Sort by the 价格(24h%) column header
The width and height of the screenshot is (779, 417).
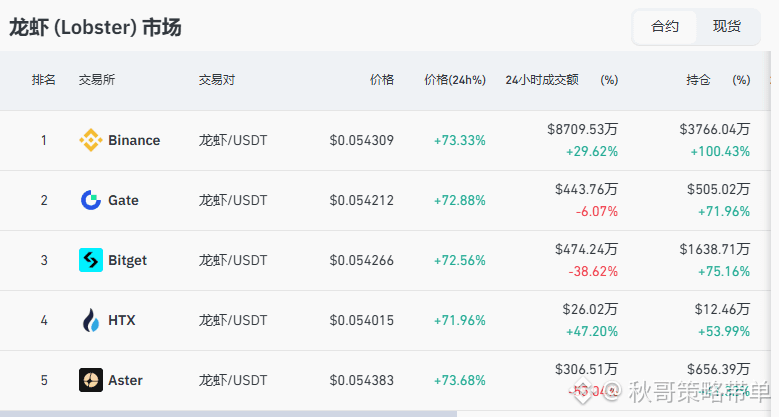point(455,80)
